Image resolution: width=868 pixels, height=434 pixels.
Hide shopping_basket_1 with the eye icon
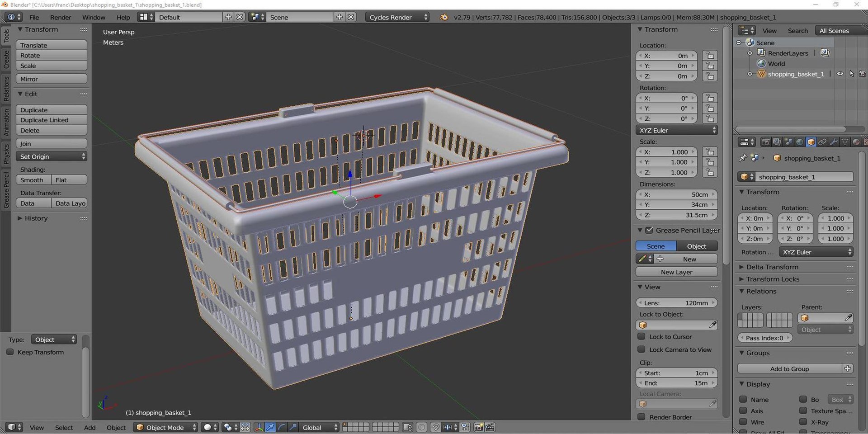(x=840, y=74)
